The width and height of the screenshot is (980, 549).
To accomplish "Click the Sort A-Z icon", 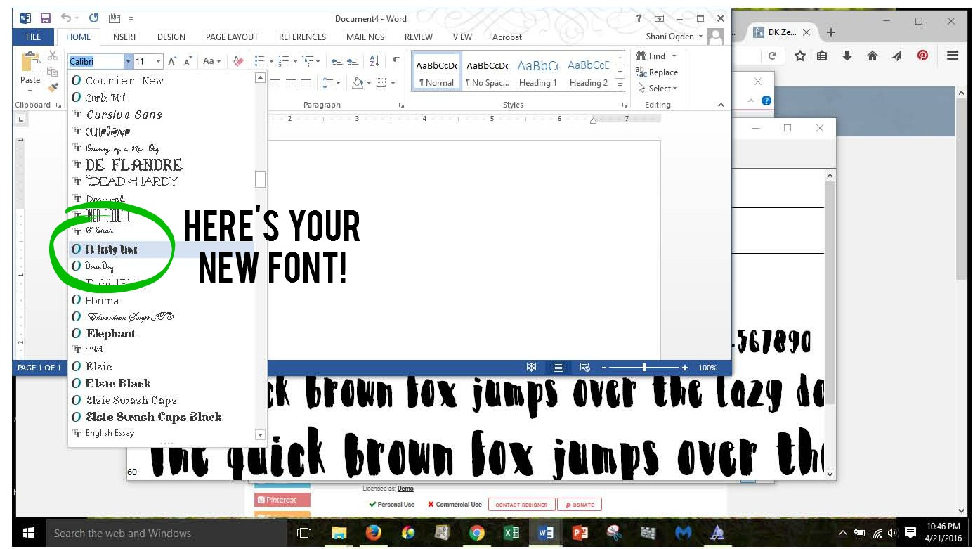I will [374, 62].
